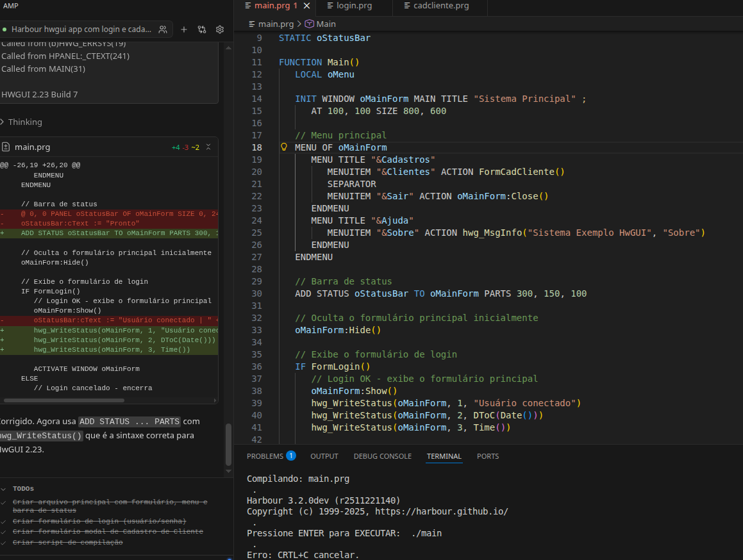Toggle the 'Criar formulário modal' todo checkmark

pyautogui.click(x=4, y=532)
